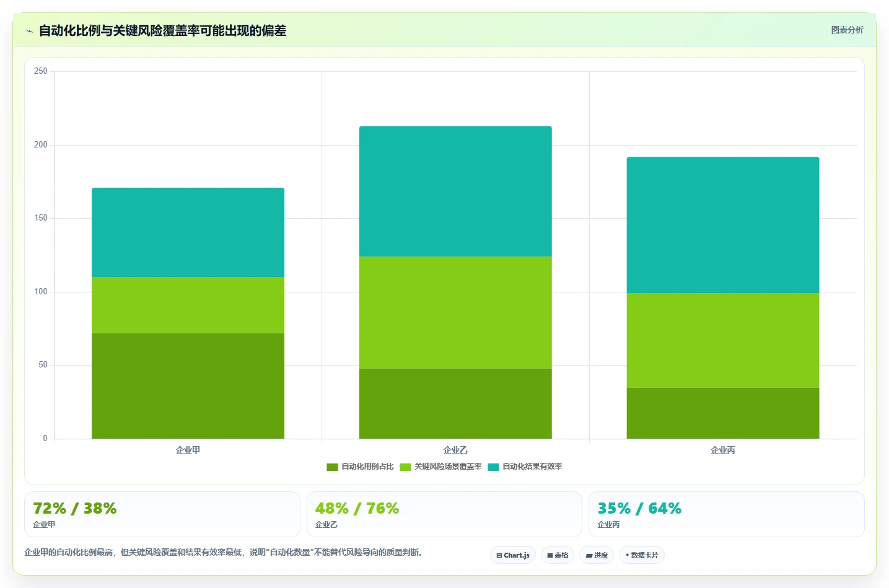This screenshot has height=588, width=889.
Task: Click the summary sentence starting 企业甲的自动化比例最高
Action: pos(224,552)
